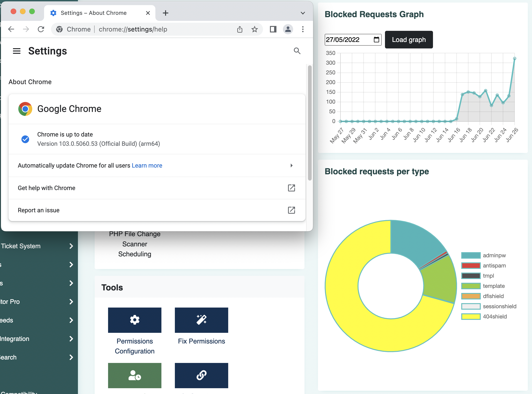This screenshot has width=532, height=394.
Task: Click the 27/05/2022 date input
Action: (353, 40)
